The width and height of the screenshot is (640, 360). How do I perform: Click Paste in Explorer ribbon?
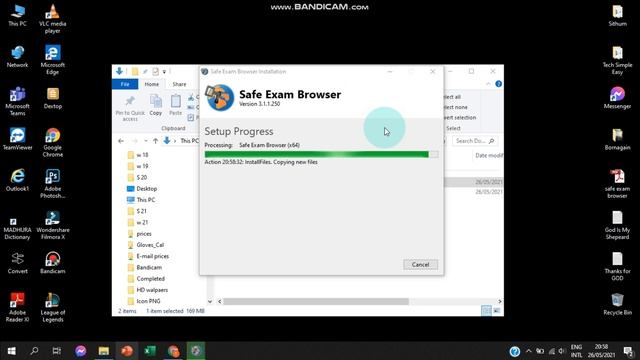point(176,105)
